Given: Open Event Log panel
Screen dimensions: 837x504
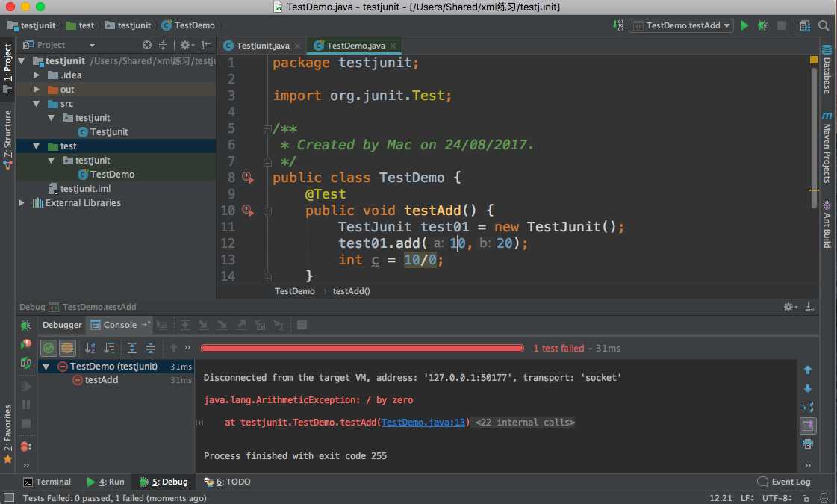Looking at the screenshot, I should pos(785,482).
